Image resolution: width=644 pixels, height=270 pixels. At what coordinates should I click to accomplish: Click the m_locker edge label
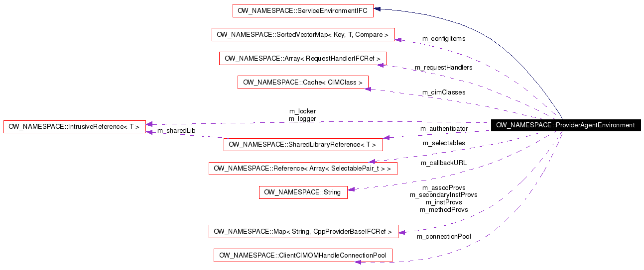[x=302, y=111]
